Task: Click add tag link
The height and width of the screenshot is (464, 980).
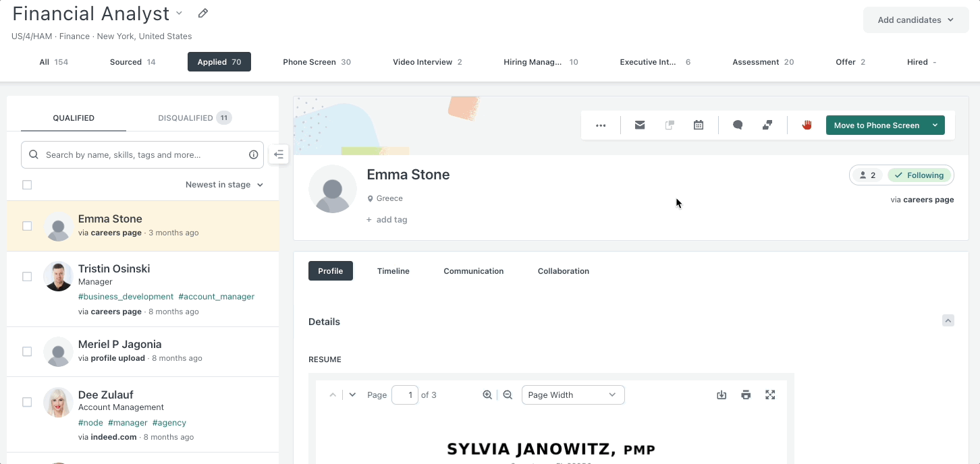Action: coord(387,220)
